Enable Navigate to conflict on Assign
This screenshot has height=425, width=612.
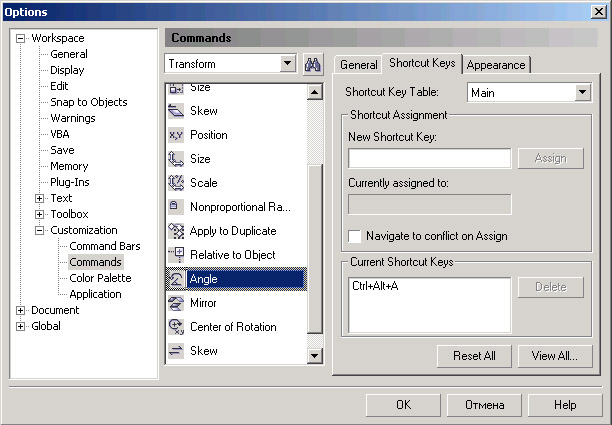coord(354,236)
